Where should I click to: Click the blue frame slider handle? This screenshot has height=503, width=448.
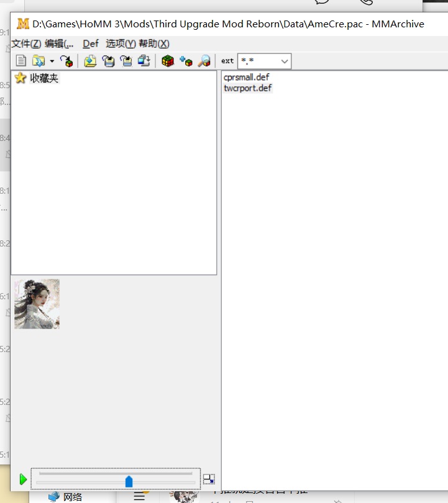[x=129, y=481]
